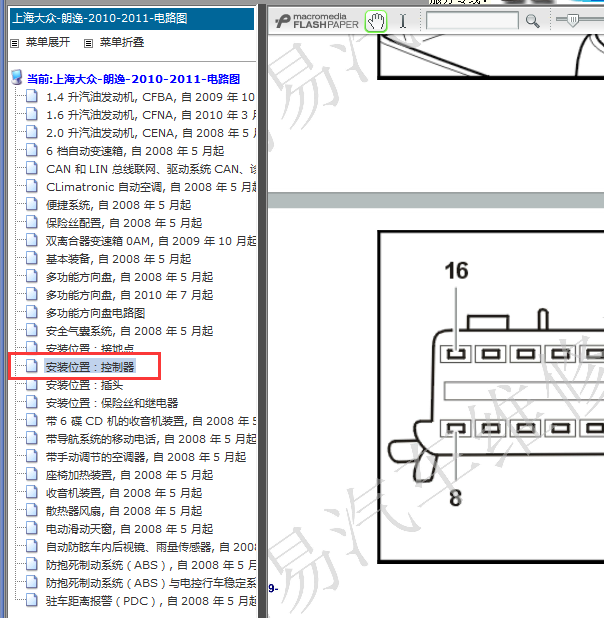Open 2.0 升汽油发动机, CENA entry

151,133
